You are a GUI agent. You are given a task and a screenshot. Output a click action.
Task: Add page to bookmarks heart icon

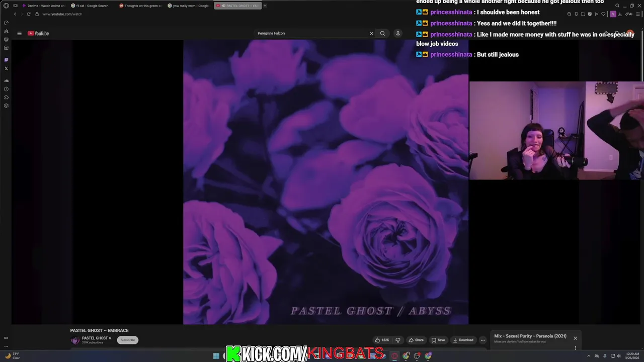(603, 14)
